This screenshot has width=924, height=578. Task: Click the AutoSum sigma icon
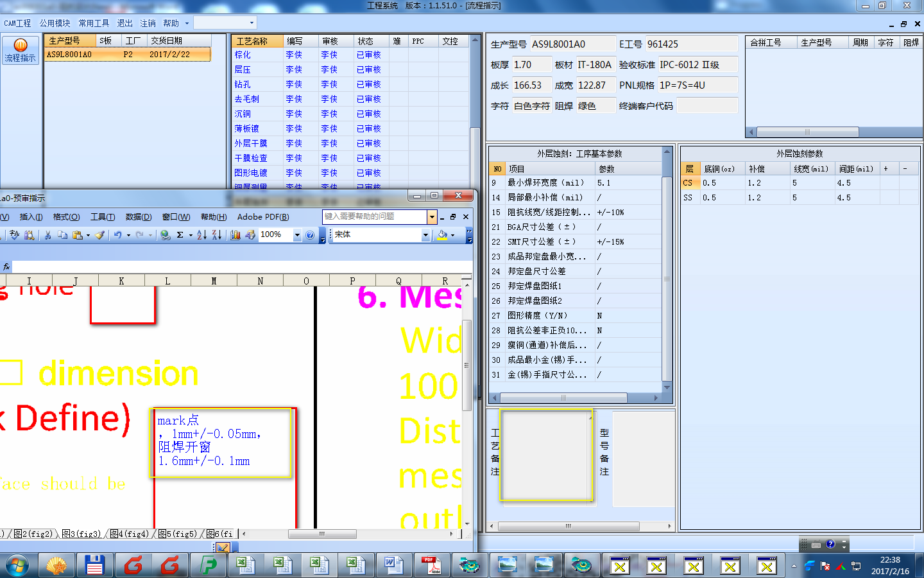(180, 235)
